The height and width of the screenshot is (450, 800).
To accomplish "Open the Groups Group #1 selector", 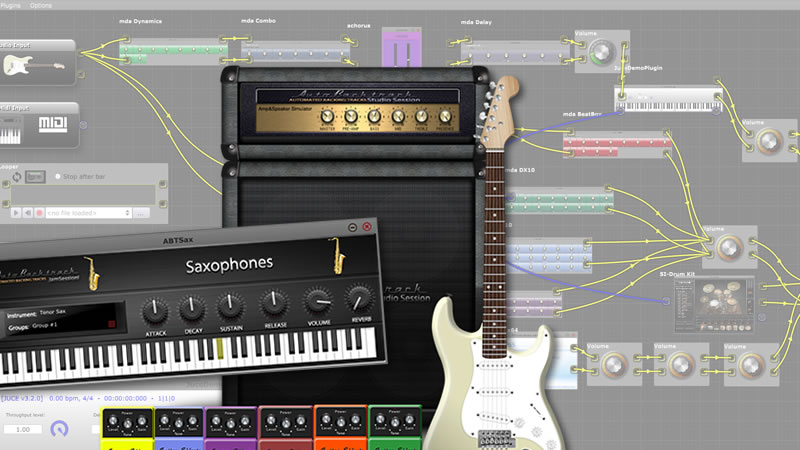I will click(x=33, y=326).
